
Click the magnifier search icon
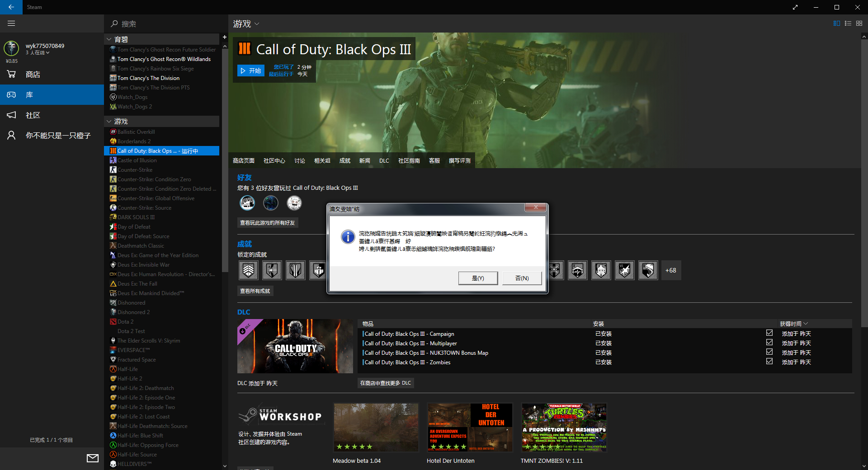point(114,23)
